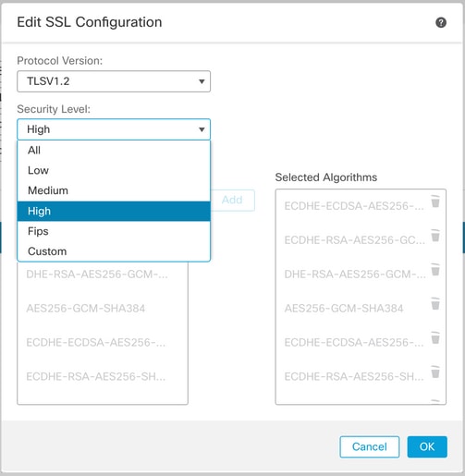Remove ECDHE-RSA-AES256-GC selected algorithm with trash icon
The height and width of the screenshot is (476, 465).
(x=435, y=236)
